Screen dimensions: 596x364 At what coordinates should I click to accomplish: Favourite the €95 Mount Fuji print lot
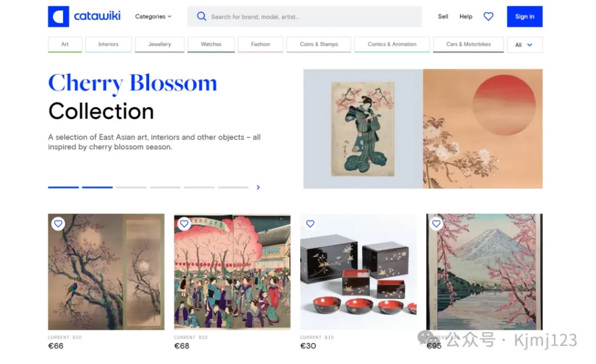pos(436,223)
